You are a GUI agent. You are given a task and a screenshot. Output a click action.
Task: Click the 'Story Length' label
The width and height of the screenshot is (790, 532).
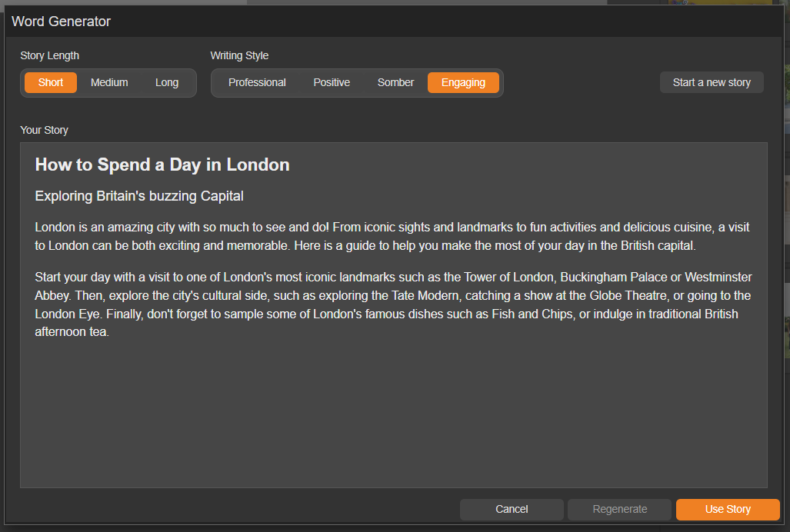pos(49,55)
